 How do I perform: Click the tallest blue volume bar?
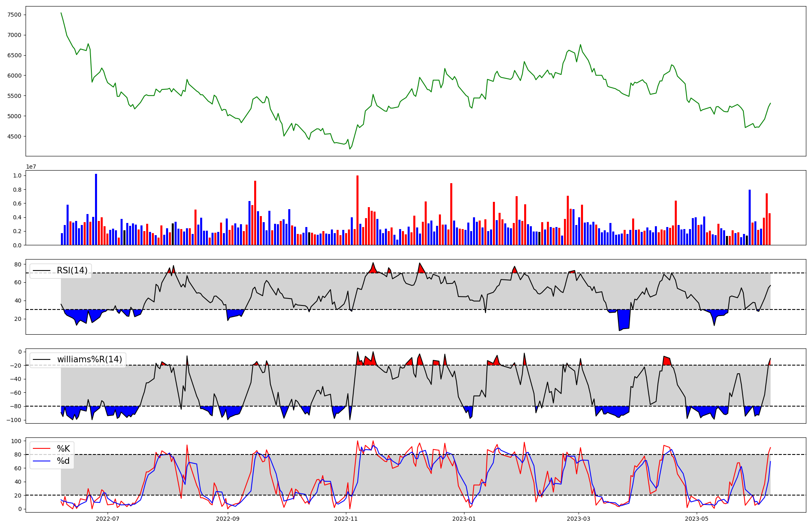coord(96,209)
